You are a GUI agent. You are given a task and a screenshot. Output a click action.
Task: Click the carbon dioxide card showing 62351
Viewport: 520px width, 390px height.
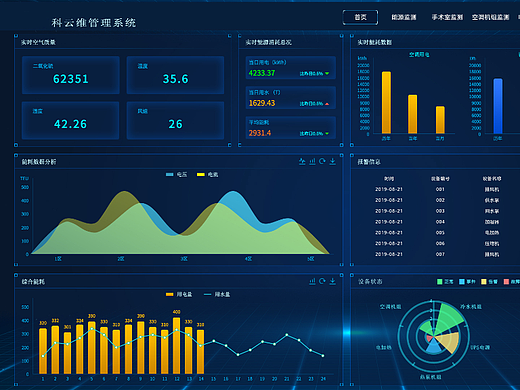point(71,75)
